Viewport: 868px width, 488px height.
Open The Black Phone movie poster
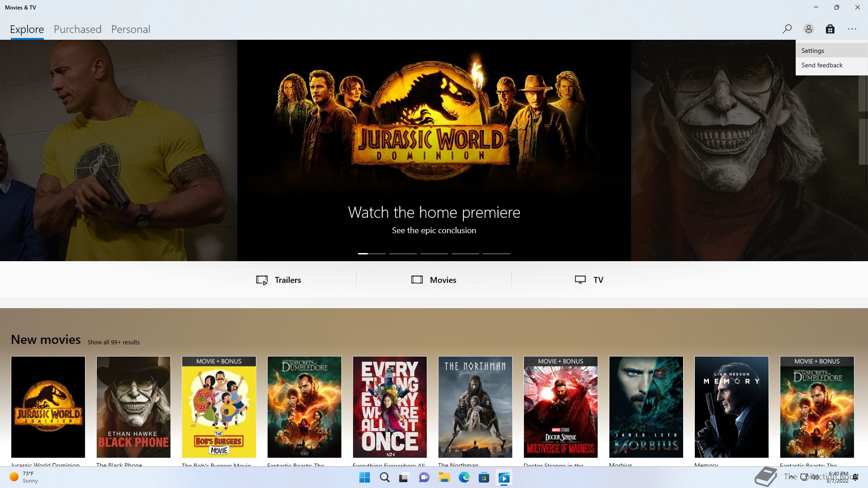pos(133,407)
